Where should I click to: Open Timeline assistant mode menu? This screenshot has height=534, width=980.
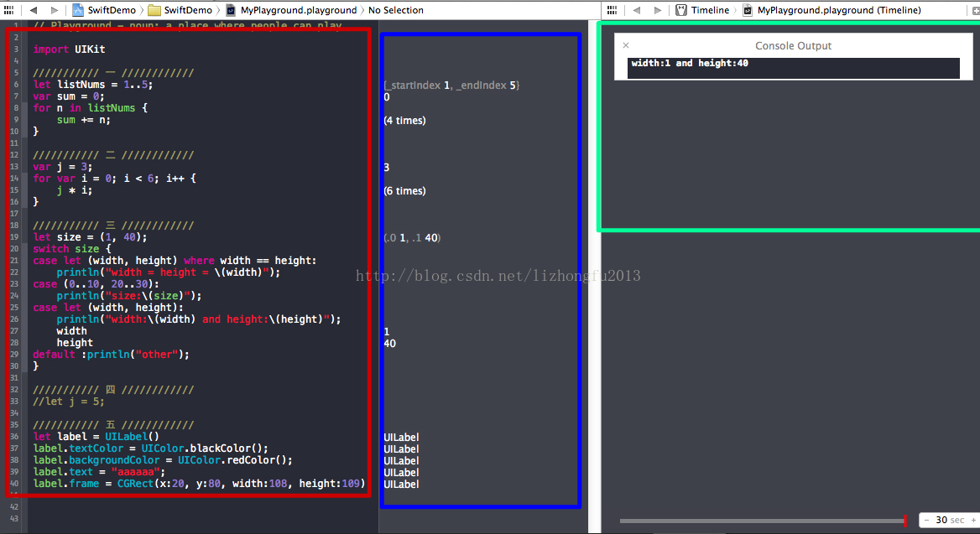710,10
